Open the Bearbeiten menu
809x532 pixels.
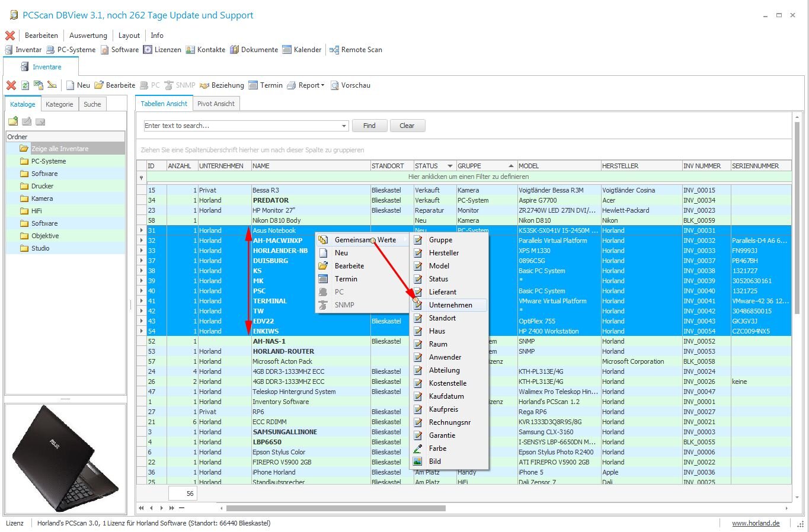point(41,36)
